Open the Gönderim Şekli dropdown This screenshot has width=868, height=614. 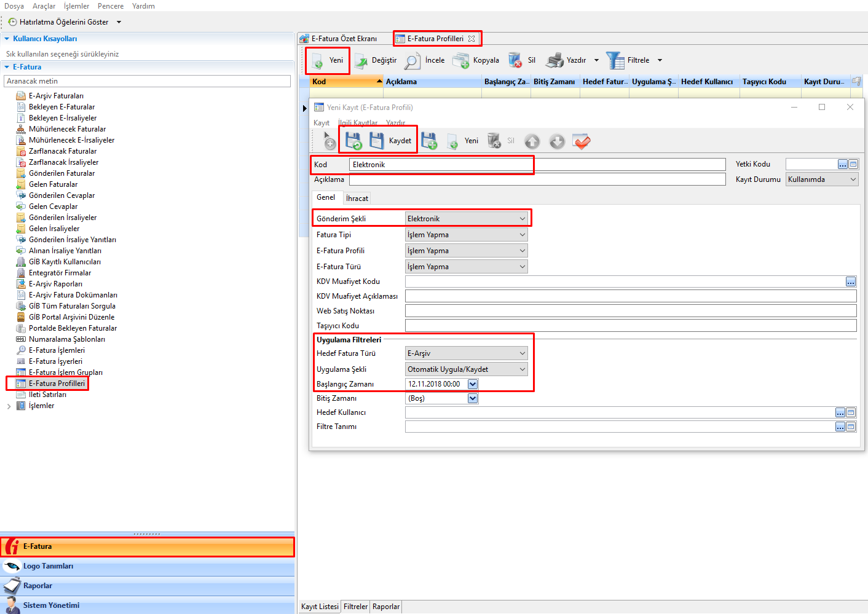pyautogui.click(x=522, y=219)
